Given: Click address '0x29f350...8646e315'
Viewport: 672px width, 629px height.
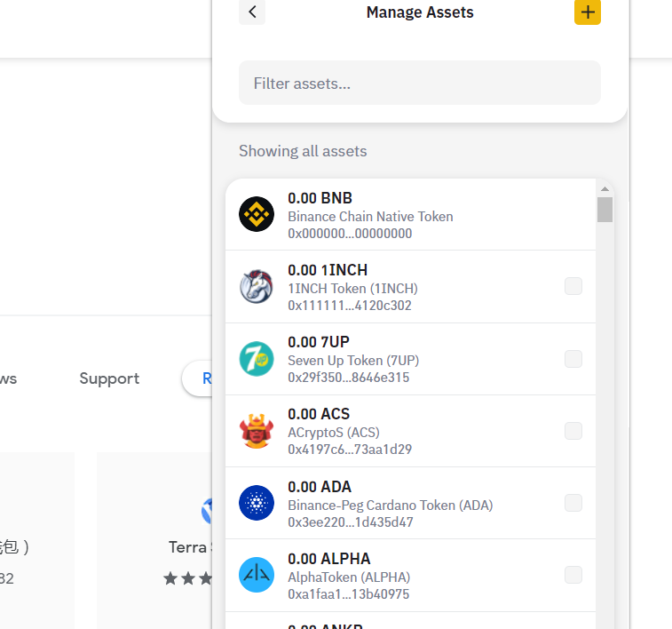Looking at the screenshot, I should [x=349, y=378].
